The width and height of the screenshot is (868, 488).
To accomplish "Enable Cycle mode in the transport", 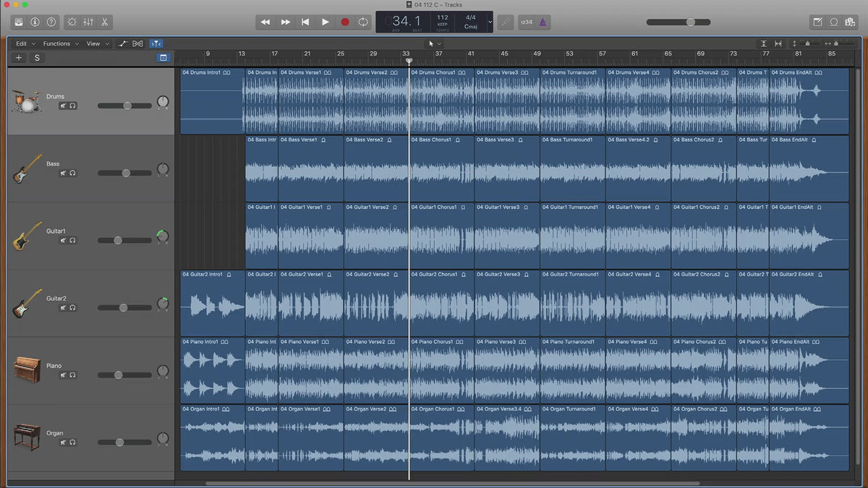I will tap(363, 22).
